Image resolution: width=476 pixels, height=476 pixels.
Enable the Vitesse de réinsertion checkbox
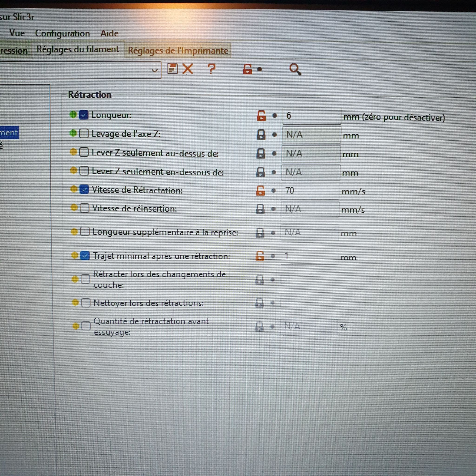point(85,208)
